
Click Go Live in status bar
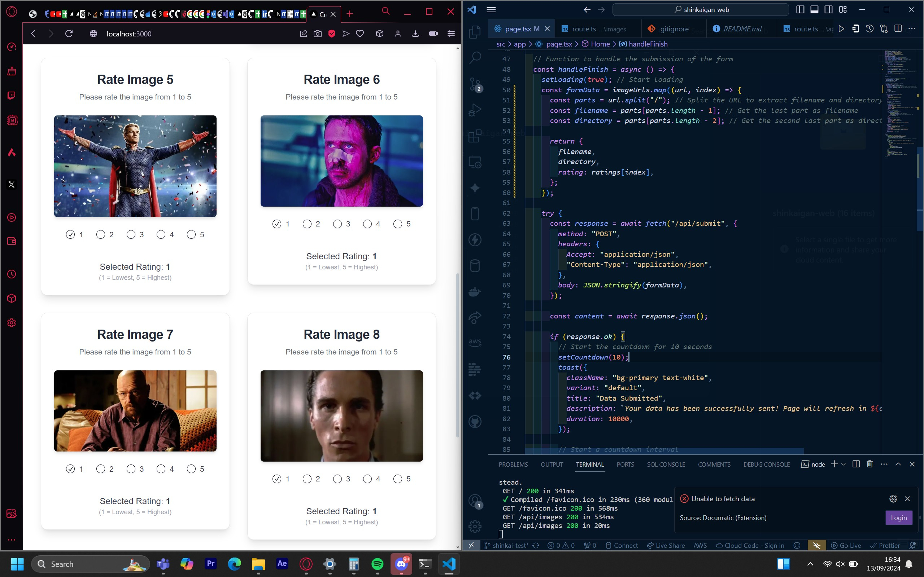coord(846,545)
